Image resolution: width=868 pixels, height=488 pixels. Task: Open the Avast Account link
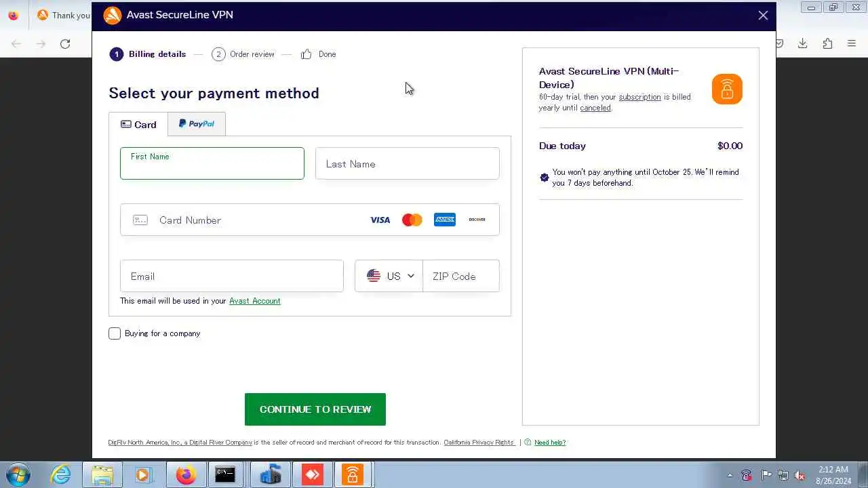[x=255, y=301]
